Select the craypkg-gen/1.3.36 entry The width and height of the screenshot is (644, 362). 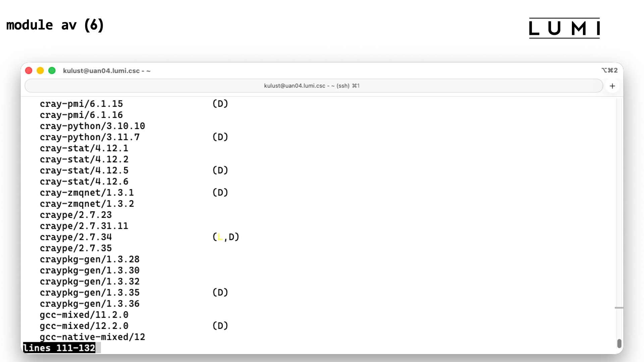[x=90, y=304]
